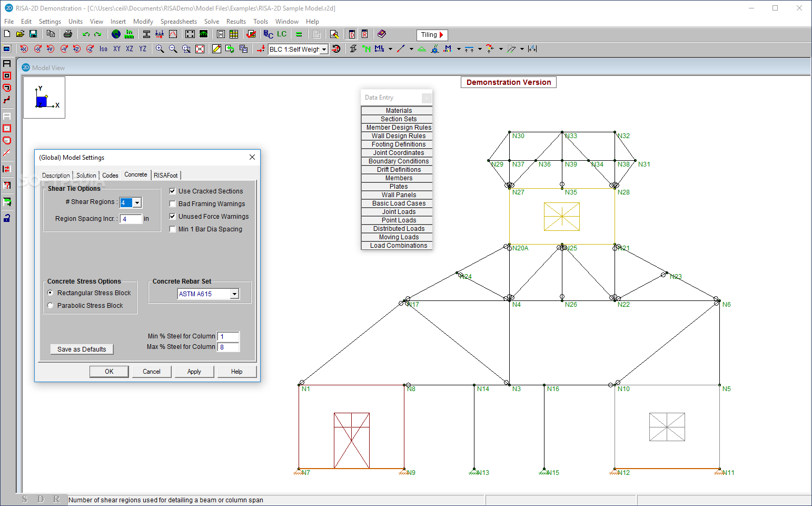
Task: Open the Spreadsheets menu
Action: (179, 22)
